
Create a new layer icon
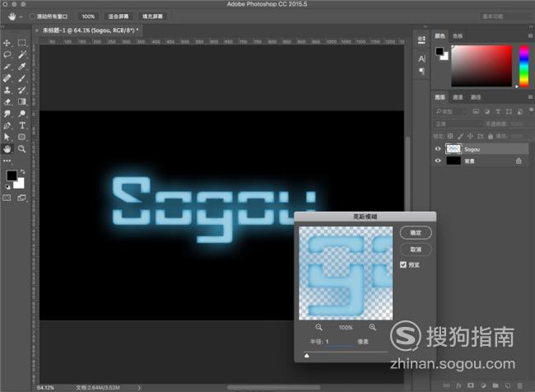click(508, 385)
